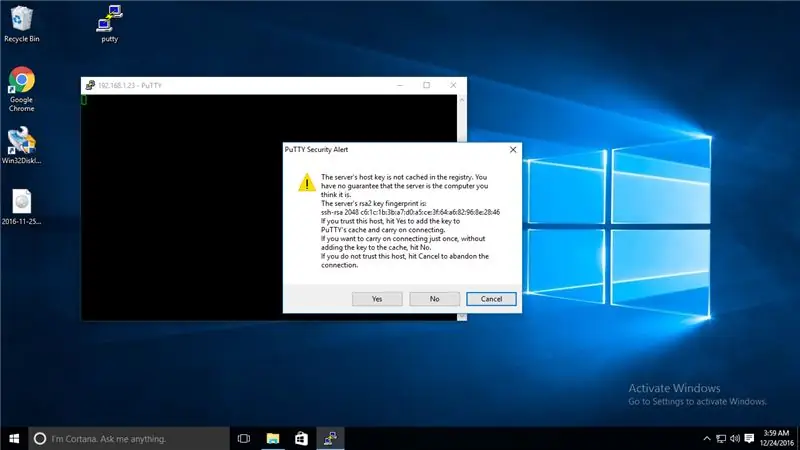Click No in PuTTY Security Alert
800x450 pixels.
(x=434, y=299)
